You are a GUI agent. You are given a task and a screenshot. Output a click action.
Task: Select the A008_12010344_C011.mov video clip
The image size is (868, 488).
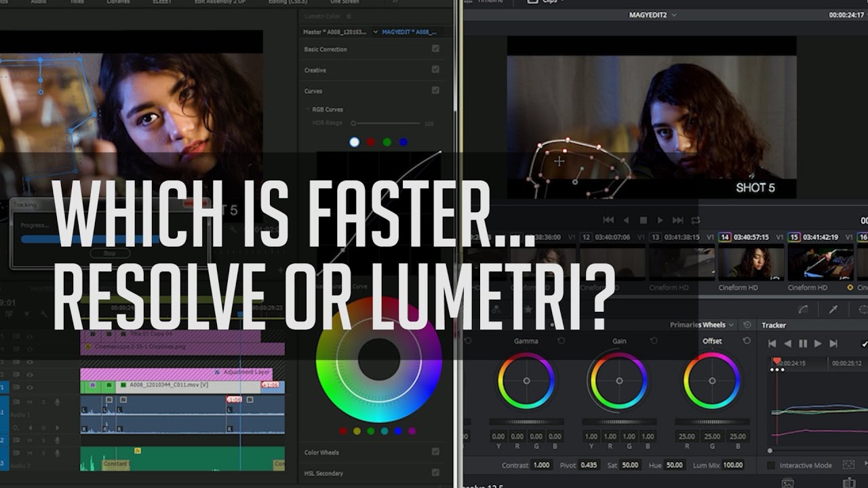point(188,386)
